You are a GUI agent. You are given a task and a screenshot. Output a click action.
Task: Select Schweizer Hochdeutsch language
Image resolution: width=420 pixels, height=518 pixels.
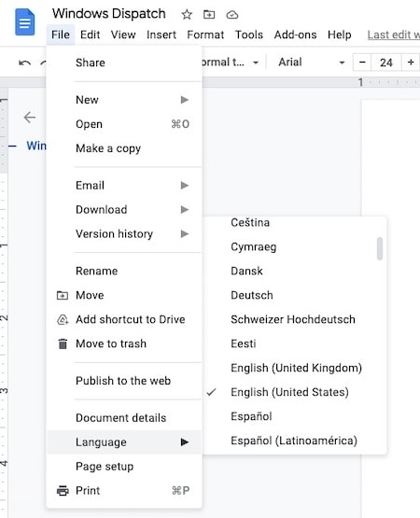click(294, 319)
